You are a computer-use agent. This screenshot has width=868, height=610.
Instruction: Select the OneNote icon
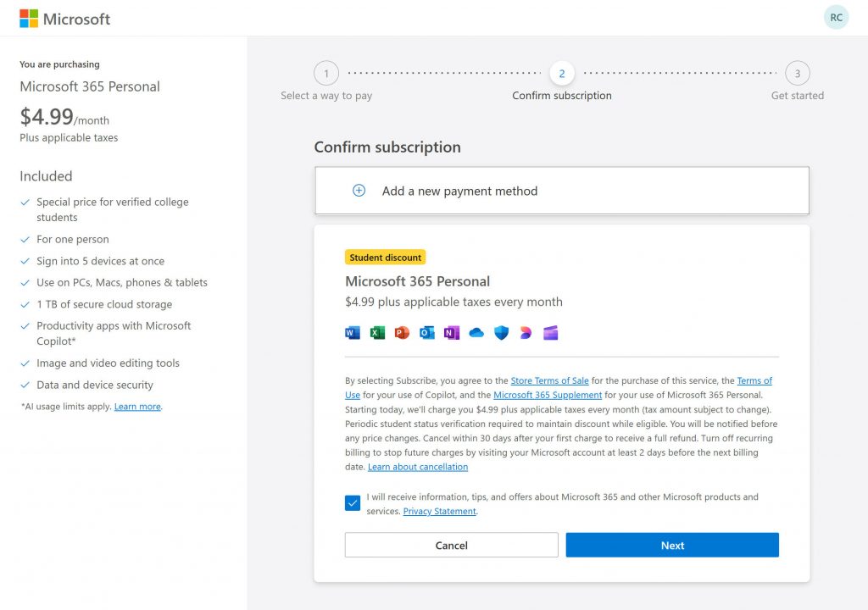point(450,332)
